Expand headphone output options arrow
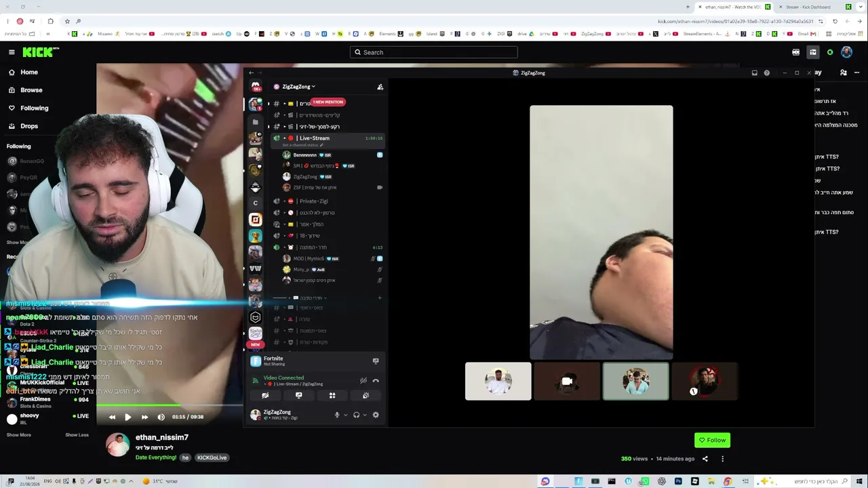This screenshot has width=868, height=488. point(364,415)
